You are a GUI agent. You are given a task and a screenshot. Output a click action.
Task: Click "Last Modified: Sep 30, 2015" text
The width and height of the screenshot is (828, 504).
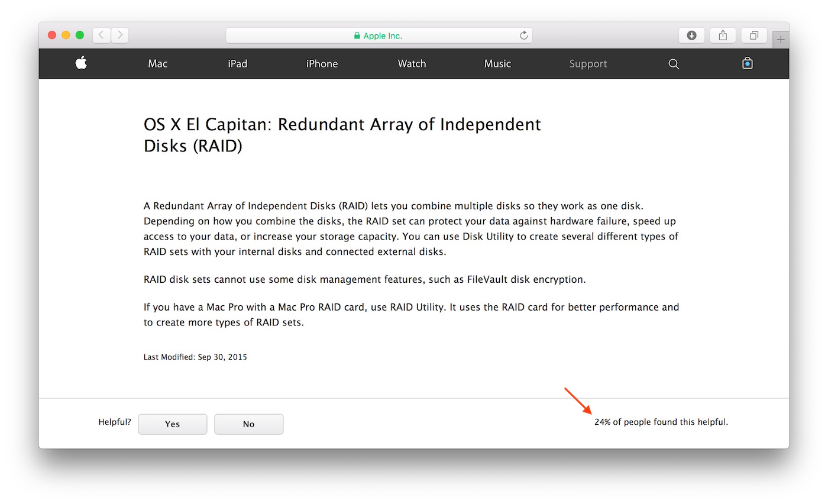(x=195, y=357)
